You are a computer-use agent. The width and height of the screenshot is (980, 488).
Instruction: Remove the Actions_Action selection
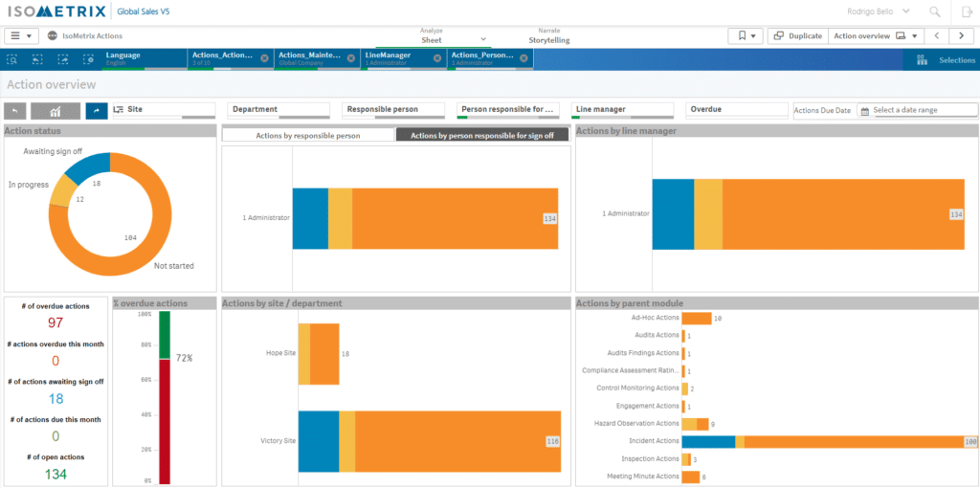coord(264,58)
